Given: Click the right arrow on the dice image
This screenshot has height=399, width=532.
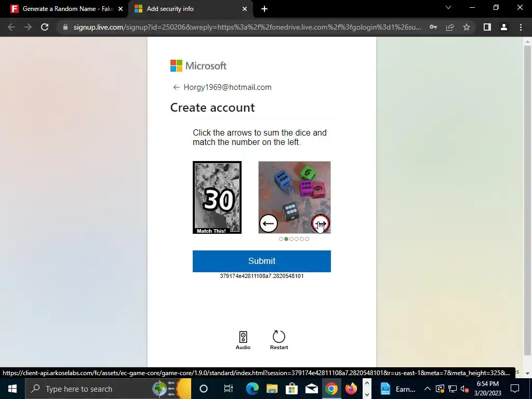Looking at the screenshot, I should [x=321, y=223].
